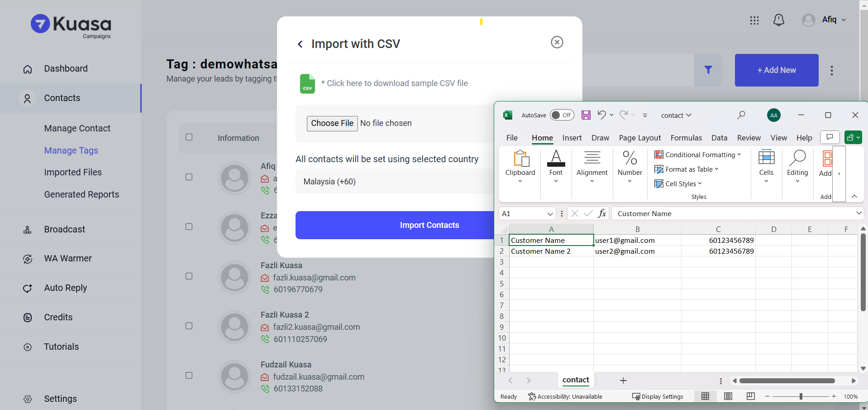Toggle AutoSave switch in Excel
The image size is (868, 410).
point(562,115)
